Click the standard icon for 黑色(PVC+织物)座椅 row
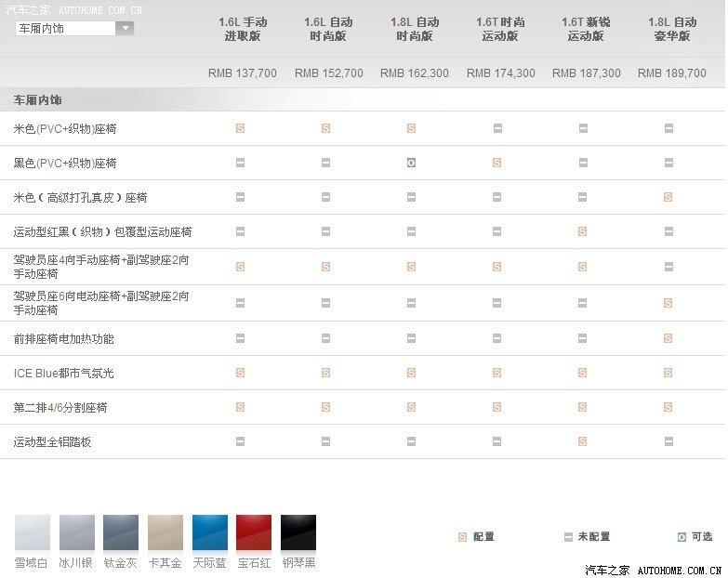 click(x=496, y=163)
